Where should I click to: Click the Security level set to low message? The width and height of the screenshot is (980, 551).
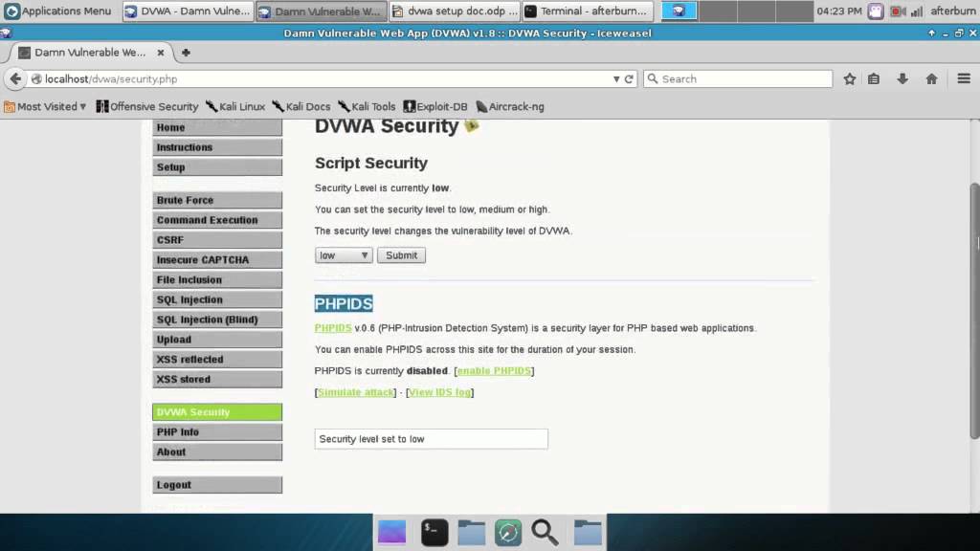pyautogui.click(x=432, y=439)
